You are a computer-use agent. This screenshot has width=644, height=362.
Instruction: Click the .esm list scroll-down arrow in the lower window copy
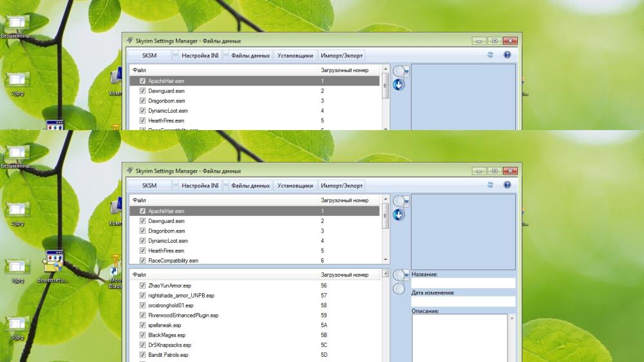click(x=385, y=260)
